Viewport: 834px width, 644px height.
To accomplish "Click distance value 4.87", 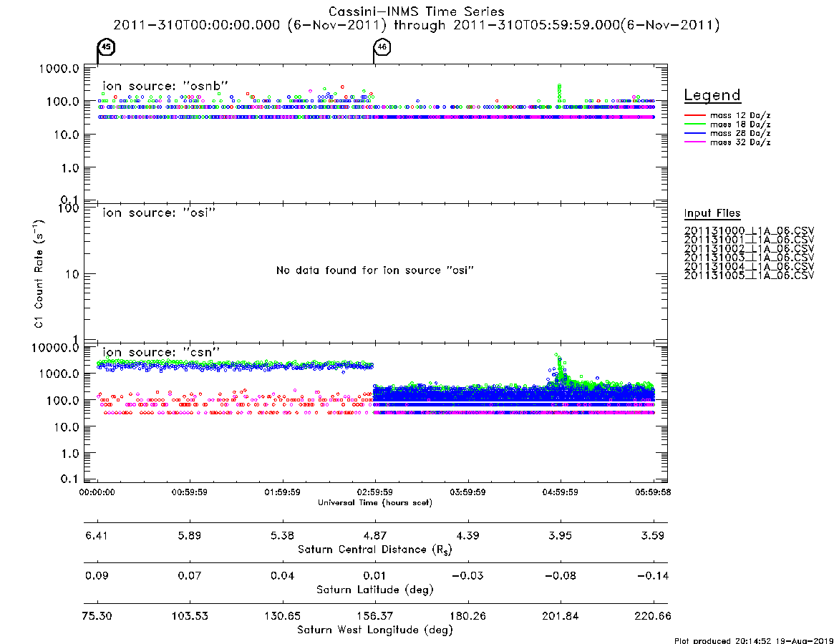I will click(x=375, y=535).
